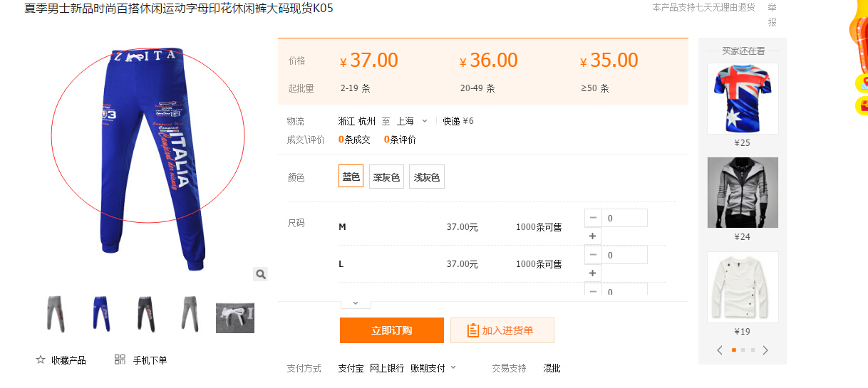Expand the size list with the down chevron
Screen dimensions: 868x388
tap(356, 303)
